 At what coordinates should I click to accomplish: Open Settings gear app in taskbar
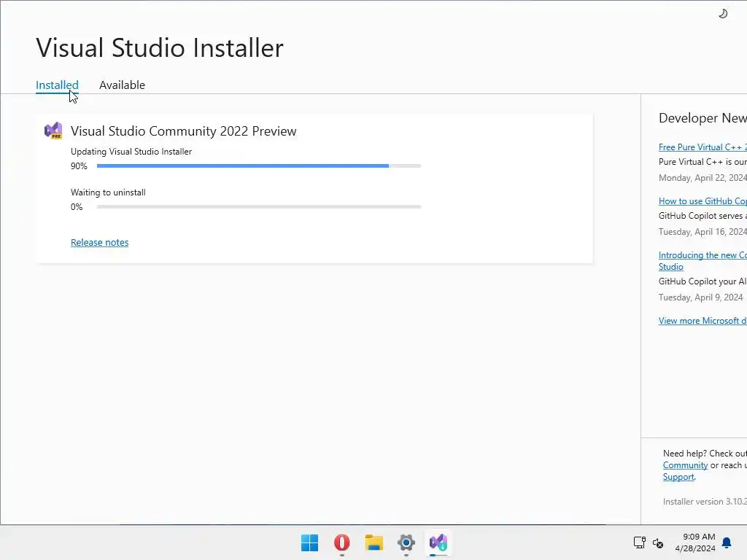[x=406, y=542]
